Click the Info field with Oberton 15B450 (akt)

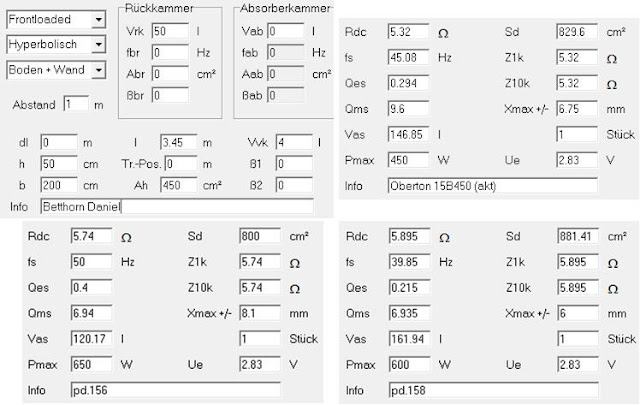493,186
